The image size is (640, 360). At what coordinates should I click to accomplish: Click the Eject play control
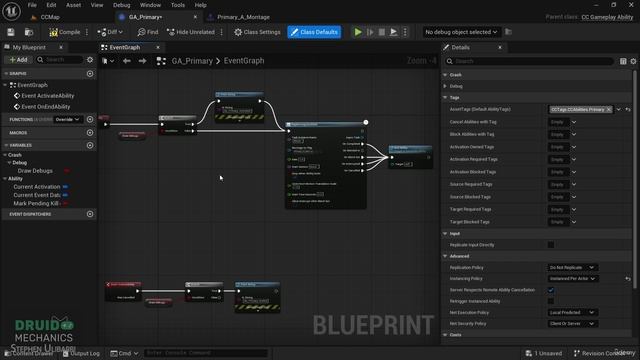(393, 32)
